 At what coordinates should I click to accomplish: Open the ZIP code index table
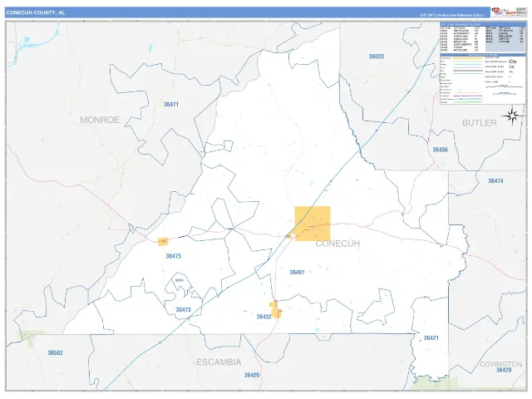point(482,37)
